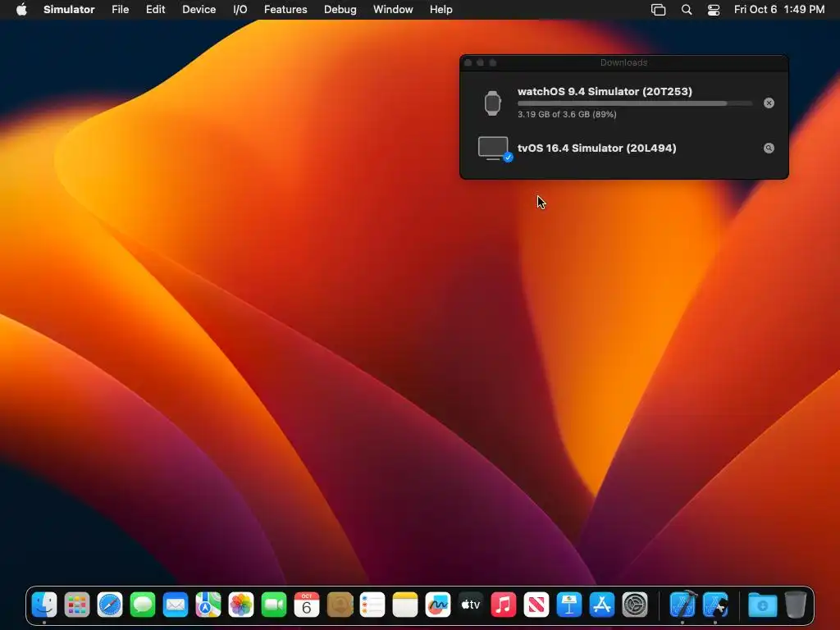840x630 pixels.
Task: Launch Safari from the Dock
Action: coord(110,605)
